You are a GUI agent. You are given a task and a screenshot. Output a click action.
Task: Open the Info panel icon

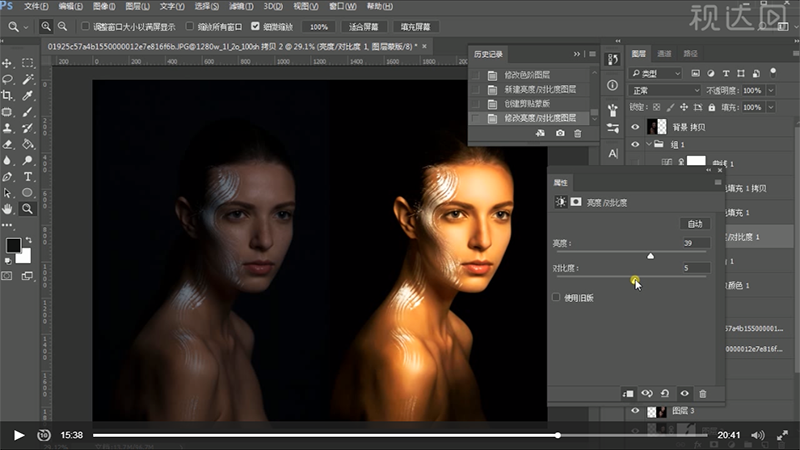click(613, 85)
